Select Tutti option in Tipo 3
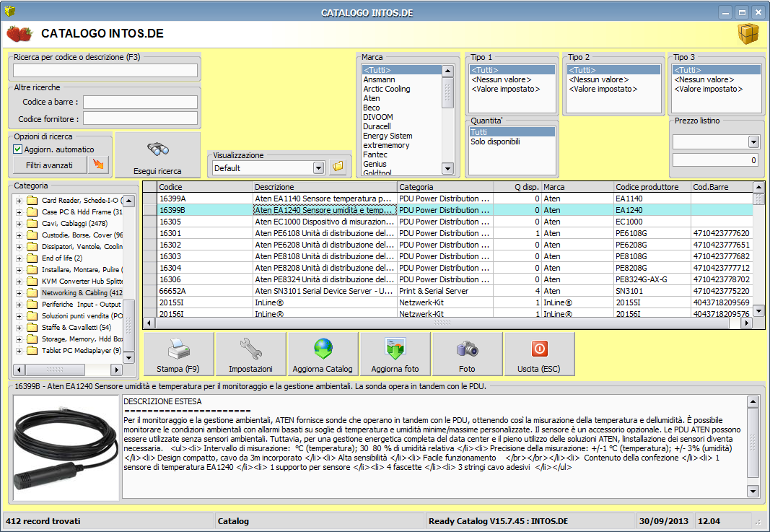The width and height of the screenshot is (770, 532). click(717, 70)
